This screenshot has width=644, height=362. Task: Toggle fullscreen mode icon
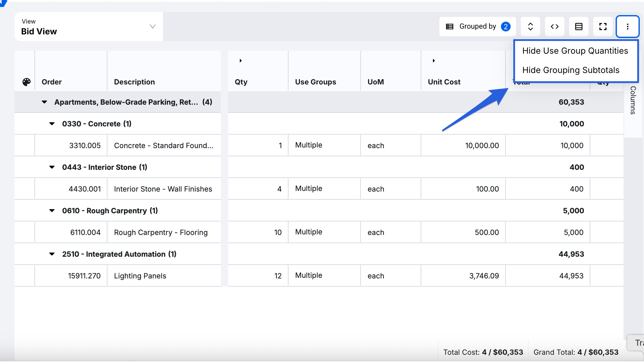tap(603, 27)
